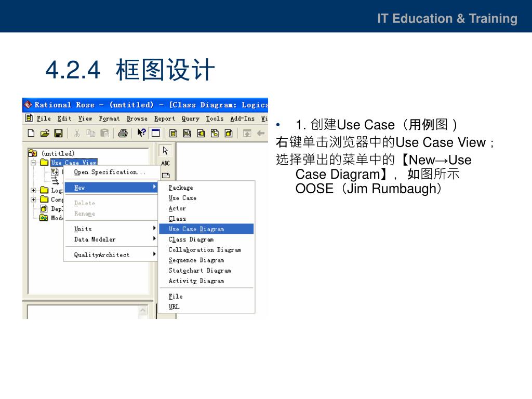This screenshot has width=532, height=399.
Task: Open the QualityArchitect submenu
Action: click(x=111, y=255)
